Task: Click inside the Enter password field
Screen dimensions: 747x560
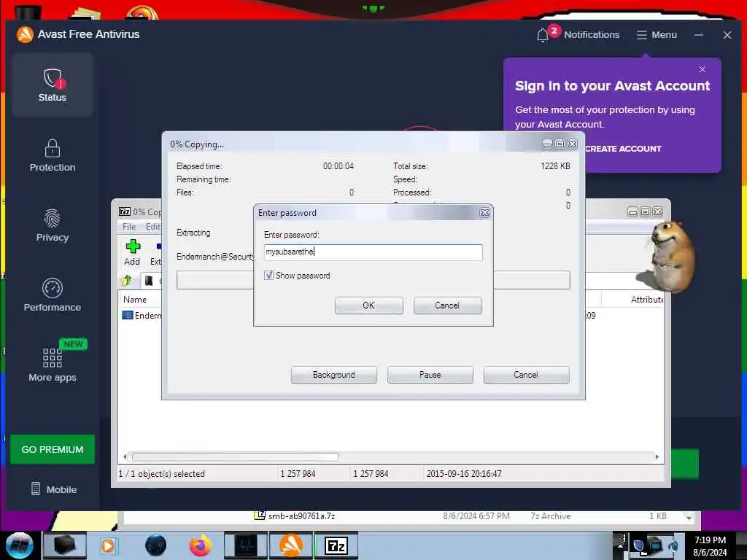Action: 373,252
